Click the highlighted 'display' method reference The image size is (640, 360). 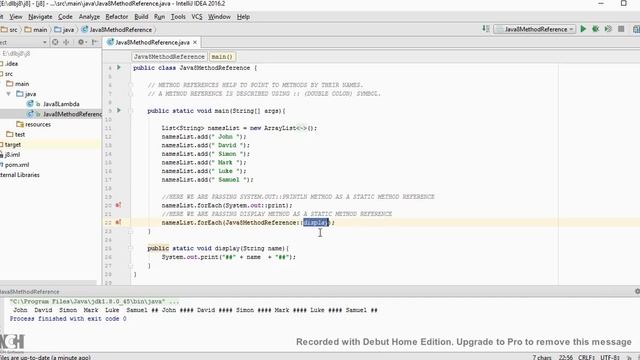pos(316,222)
